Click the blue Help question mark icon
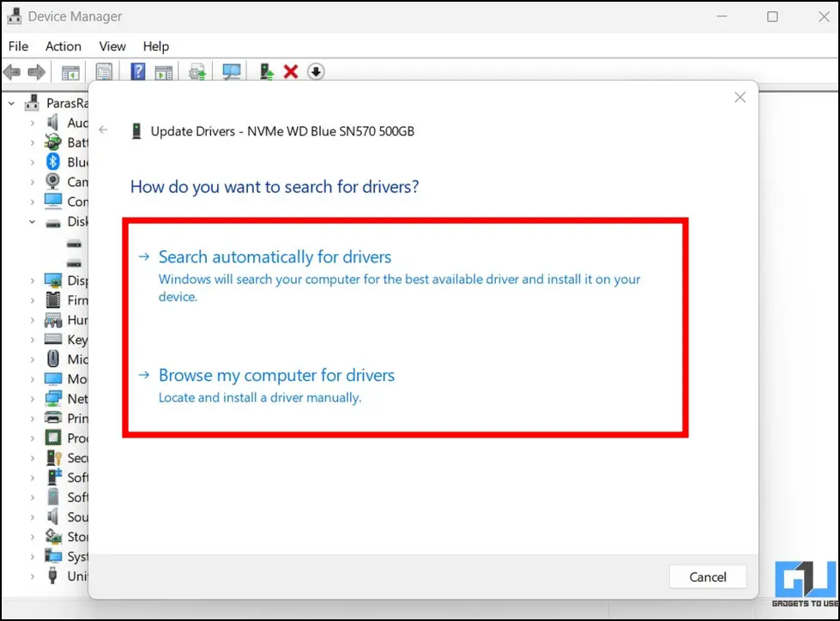The width and height of the screenshot is (840, 621). point(137,71)
